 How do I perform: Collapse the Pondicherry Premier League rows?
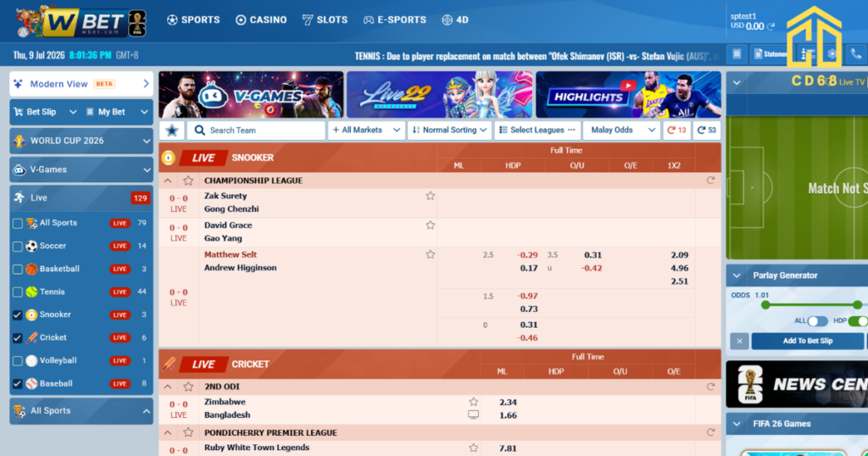[168, 432]
